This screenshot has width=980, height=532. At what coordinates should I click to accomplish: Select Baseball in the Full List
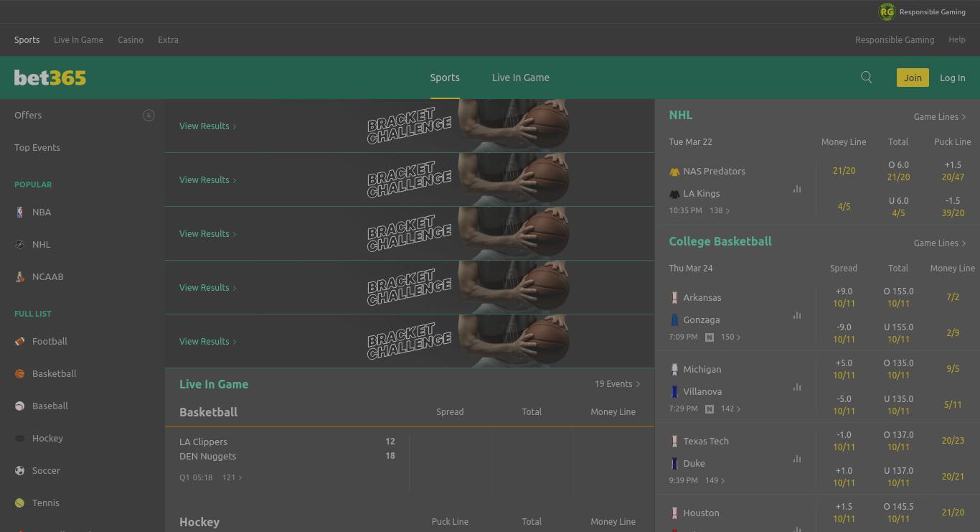tap(50, 406)
